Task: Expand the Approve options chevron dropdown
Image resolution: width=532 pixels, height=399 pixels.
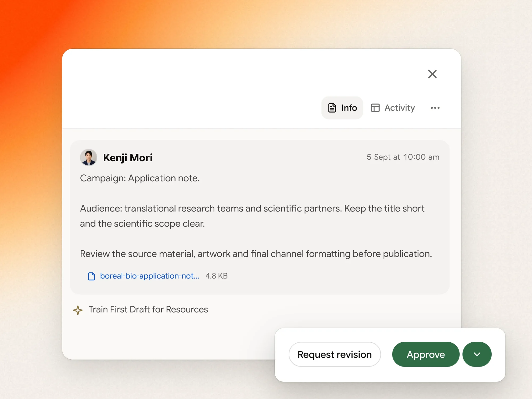Action: 477,354
